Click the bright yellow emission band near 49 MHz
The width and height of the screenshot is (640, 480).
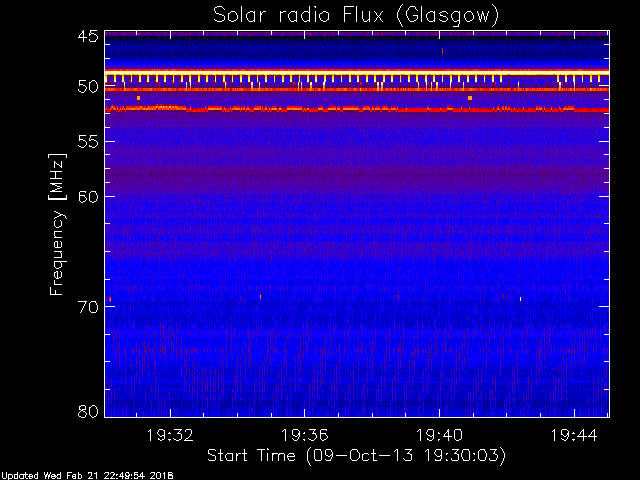[357, 73]
